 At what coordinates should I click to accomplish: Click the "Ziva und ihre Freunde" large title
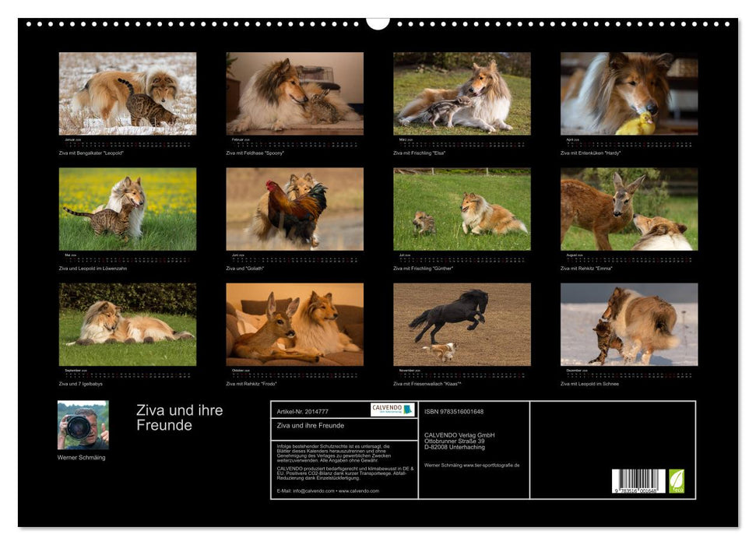(179, 417)
